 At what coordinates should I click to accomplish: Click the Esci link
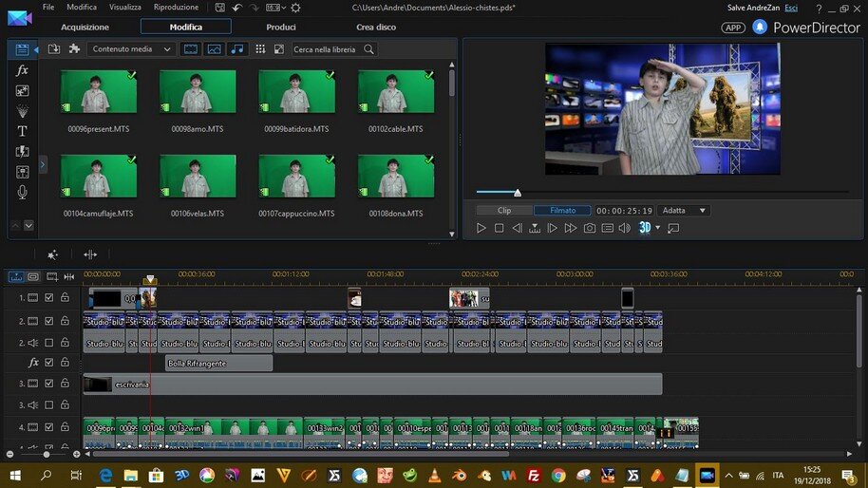[791, 8]
